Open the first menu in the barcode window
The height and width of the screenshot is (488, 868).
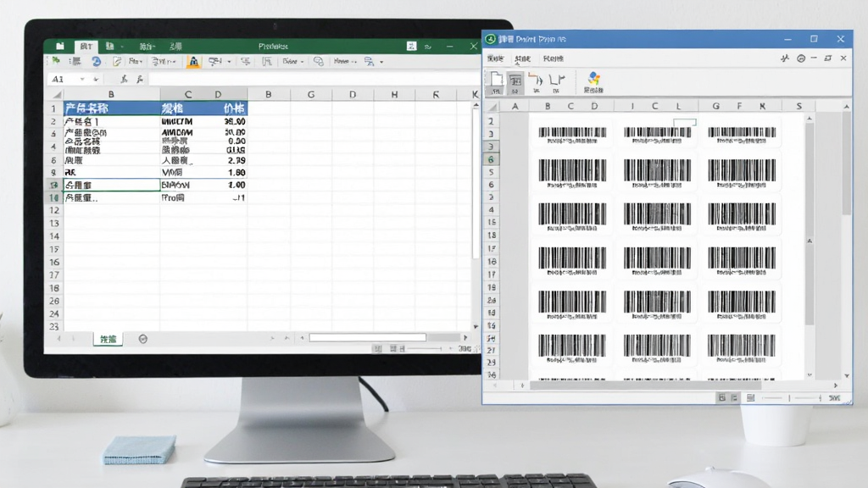click(495, 58)
